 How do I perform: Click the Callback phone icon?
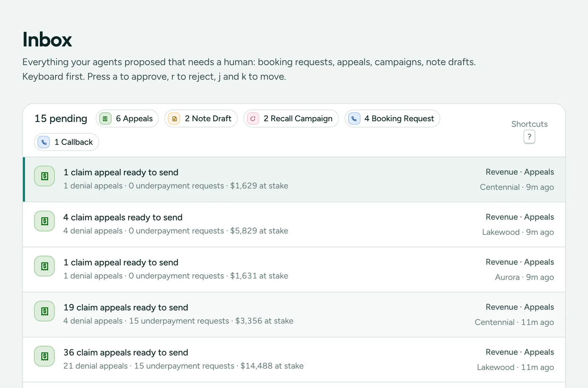(44, 142)
